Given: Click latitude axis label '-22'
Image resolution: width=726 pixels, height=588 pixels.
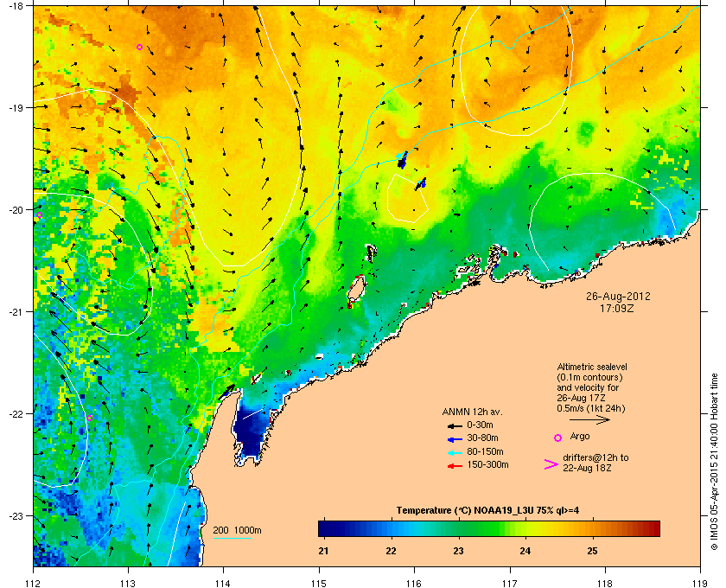Looking at the screenshot, I should (16, 414).
